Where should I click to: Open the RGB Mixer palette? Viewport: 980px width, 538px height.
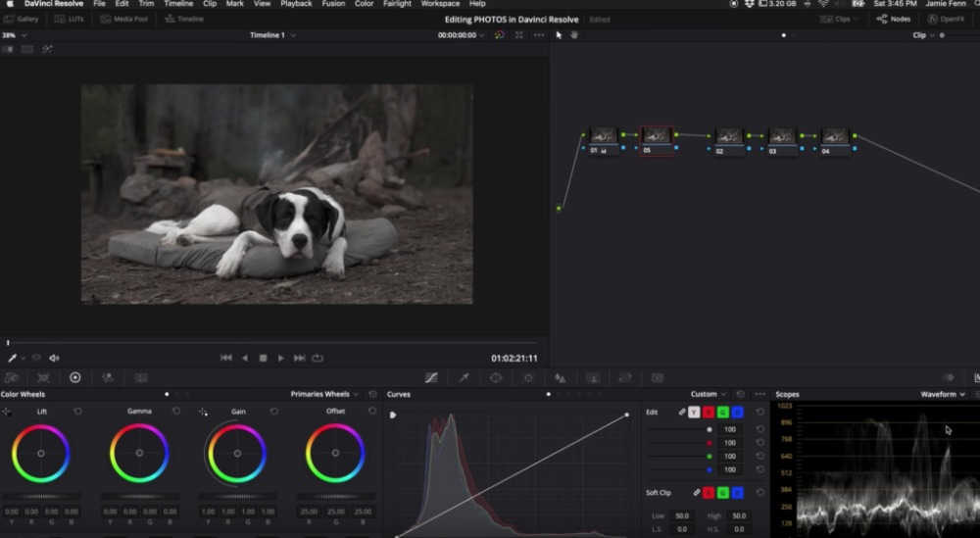tap(108, 378)
